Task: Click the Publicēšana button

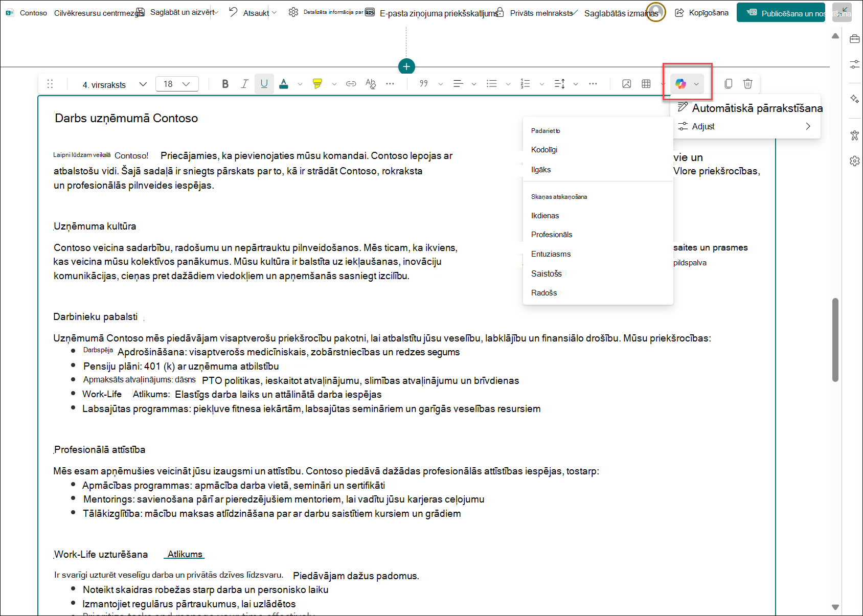Action: tap(781, 13)
